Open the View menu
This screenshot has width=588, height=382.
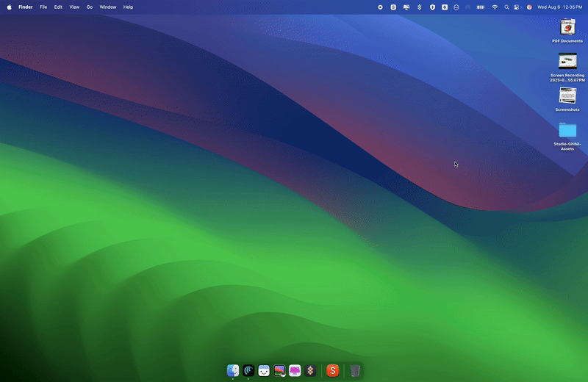(74, 7)
